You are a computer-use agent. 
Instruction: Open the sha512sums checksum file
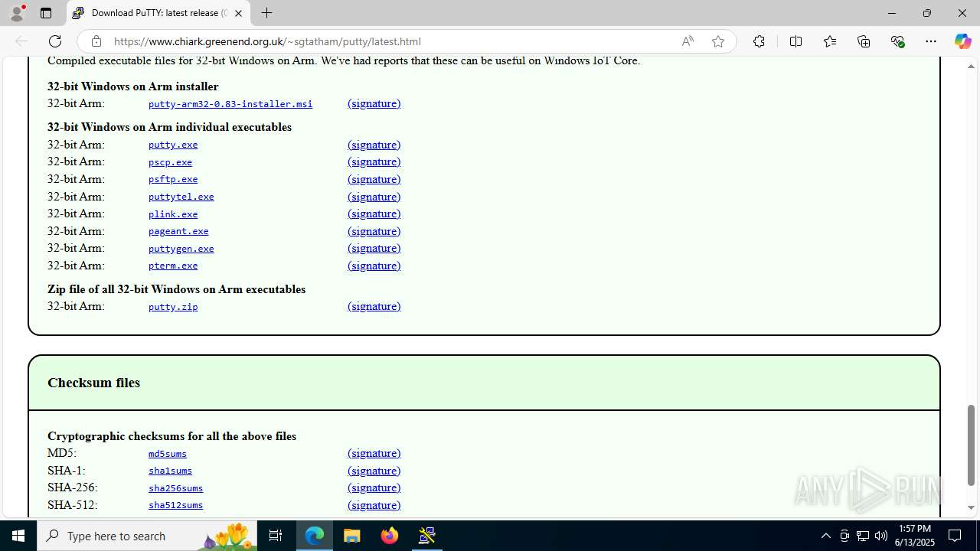pyautogui.click(x=175, y=505)
